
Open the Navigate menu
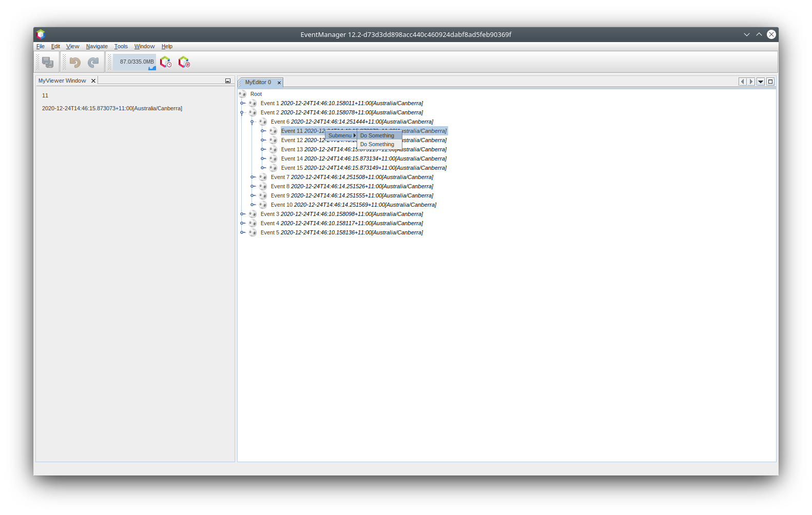pyautogui.click(x=96, y=46)
